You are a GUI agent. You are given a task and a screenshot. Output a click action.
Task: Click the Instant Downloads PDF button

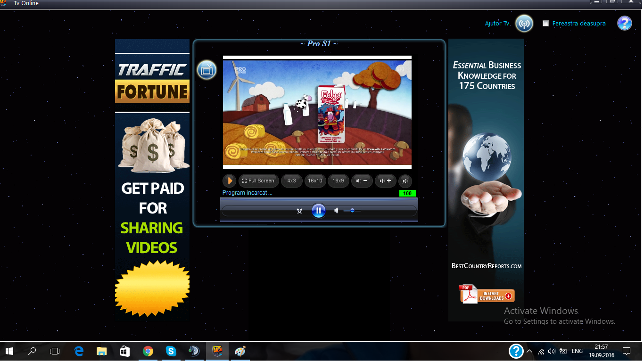pyautogui.click(x=487, y=295)
